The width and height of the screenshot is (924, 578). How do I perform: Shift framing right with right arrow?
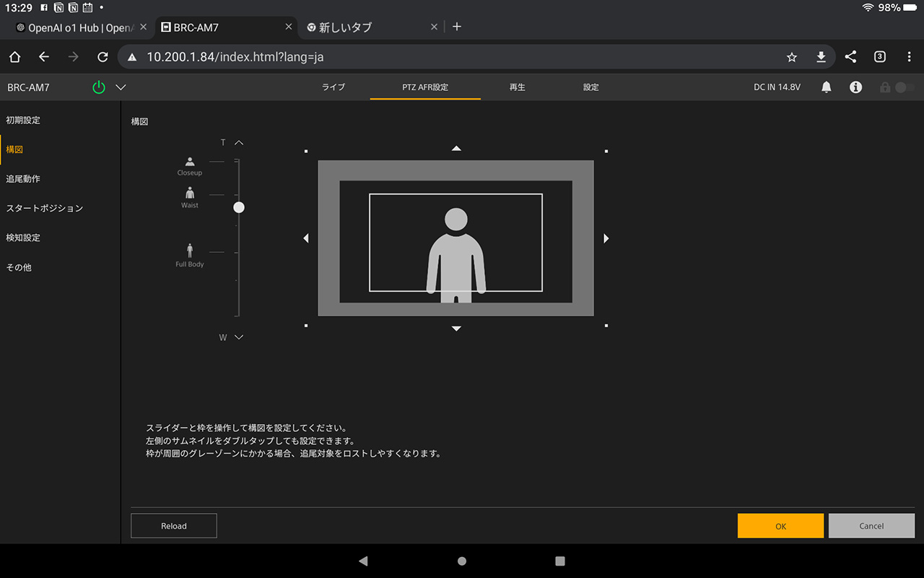coord(606,238)
